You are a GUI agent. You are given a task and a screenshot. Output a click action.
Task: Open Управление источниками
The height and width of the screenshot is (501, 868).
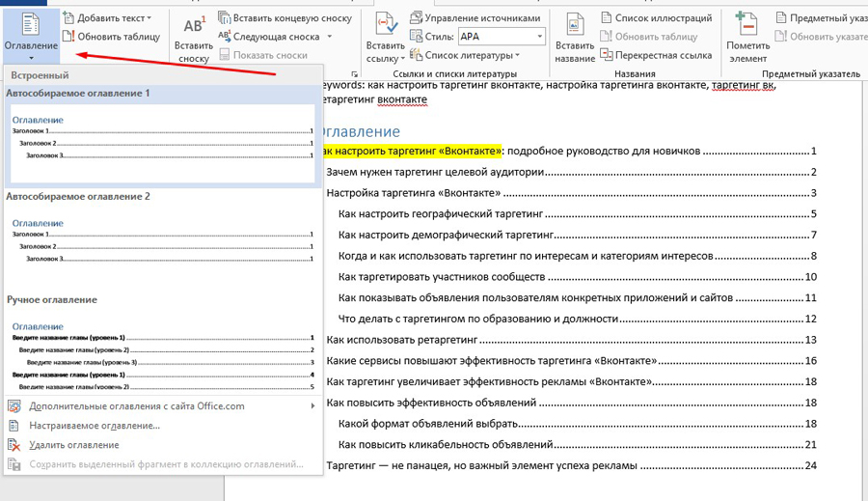475,18
